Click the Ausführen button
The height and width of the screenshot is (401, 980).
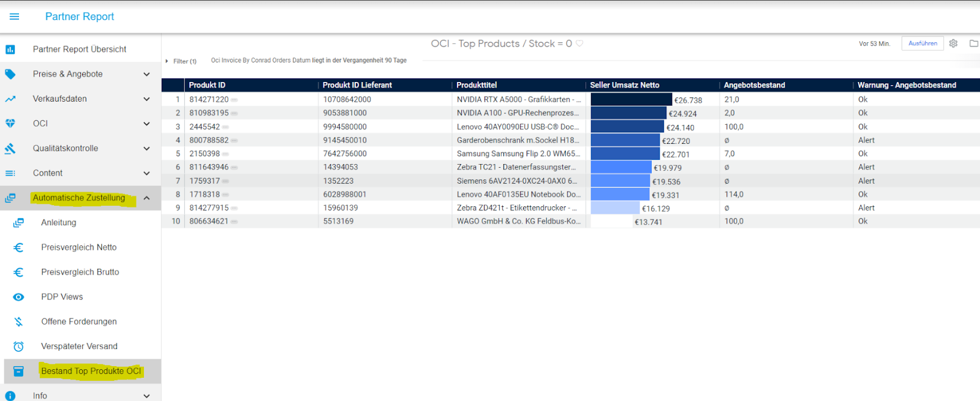tap(922, 43)
